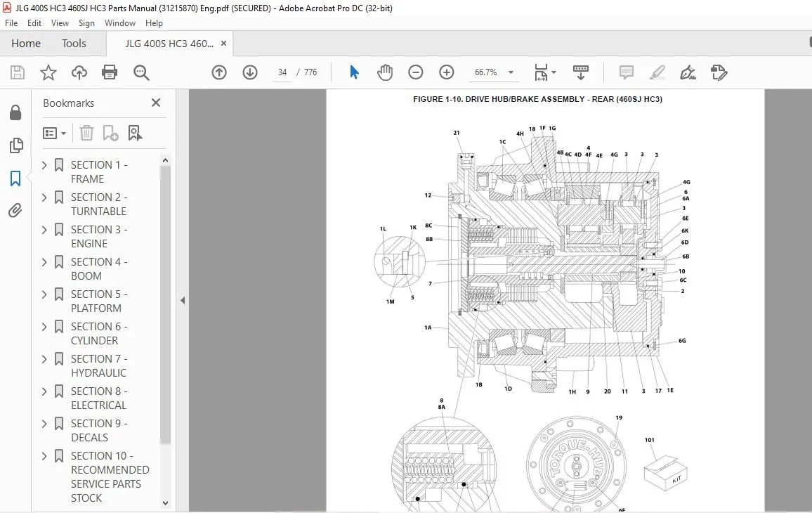Open the File menu
Viewport: 812px width, 513px height.
(11, 22)
